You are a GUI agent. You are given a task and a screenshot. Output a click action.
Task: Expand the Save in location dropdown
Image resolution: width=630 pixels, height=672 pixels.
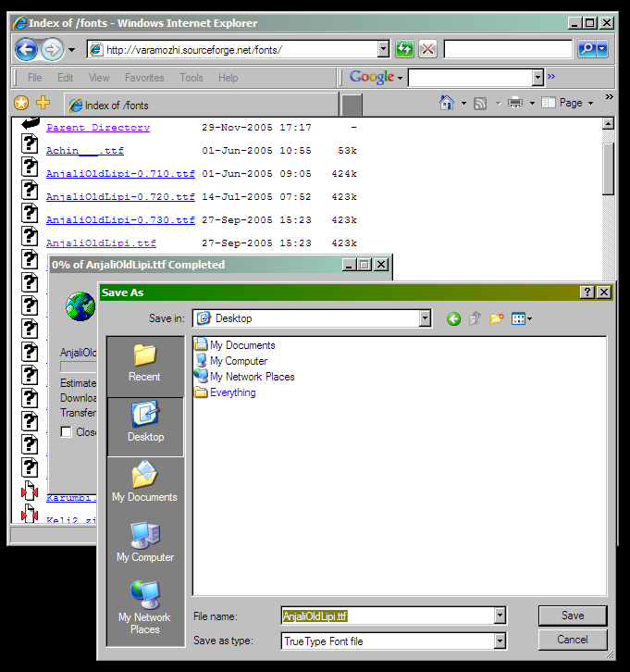pos(425,318)
